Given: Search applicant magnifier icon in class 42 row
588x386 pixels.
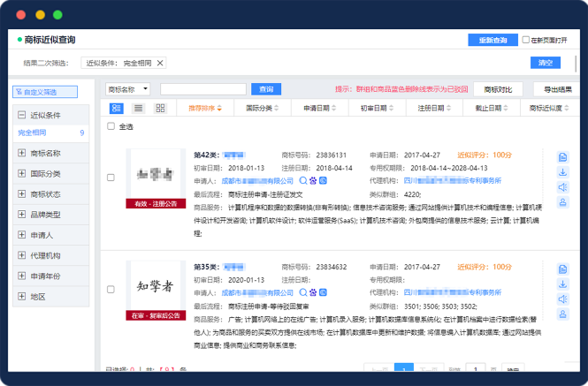Looking at the screenshot, I should (x=303, y=180).
